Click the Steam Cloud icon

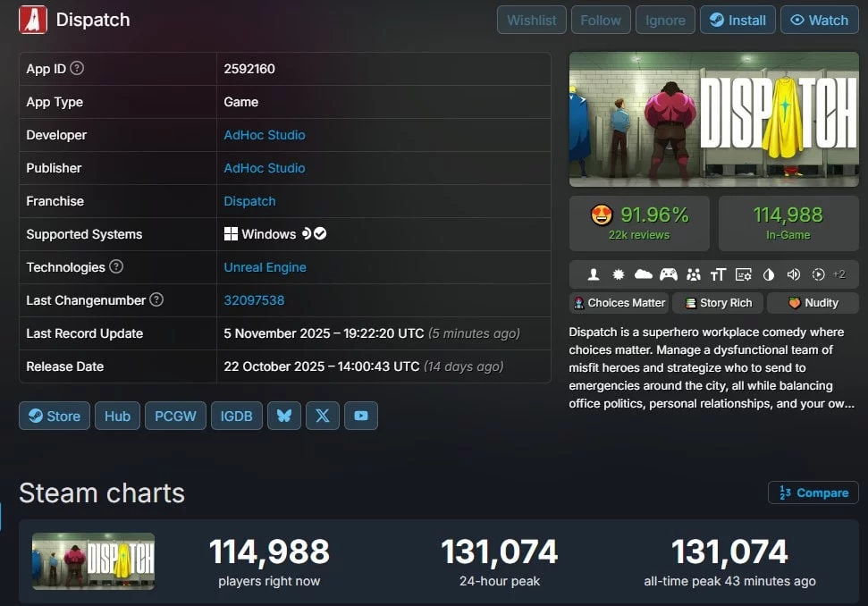click(644, 274)
